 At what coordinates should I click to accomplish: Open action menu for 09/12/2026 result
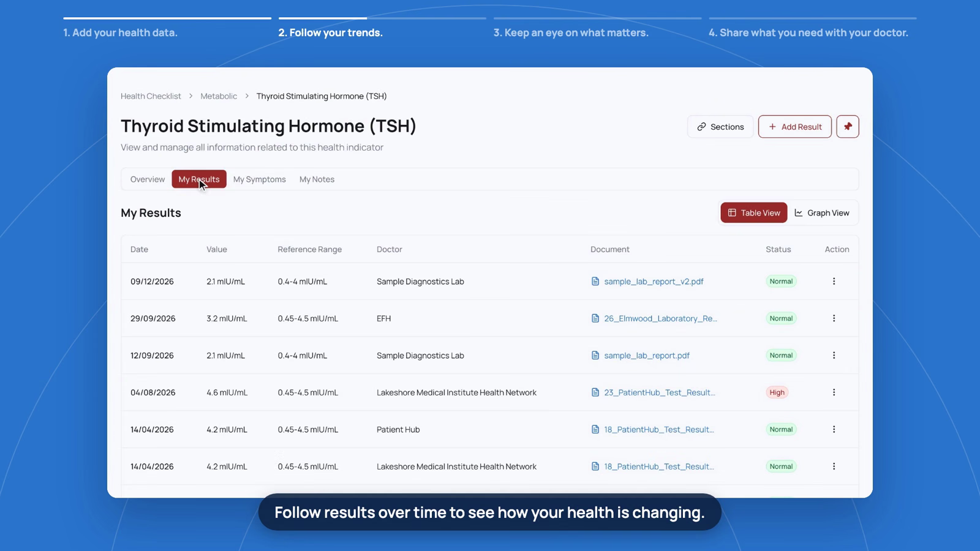pyautogui.click(x=834, y=282)
